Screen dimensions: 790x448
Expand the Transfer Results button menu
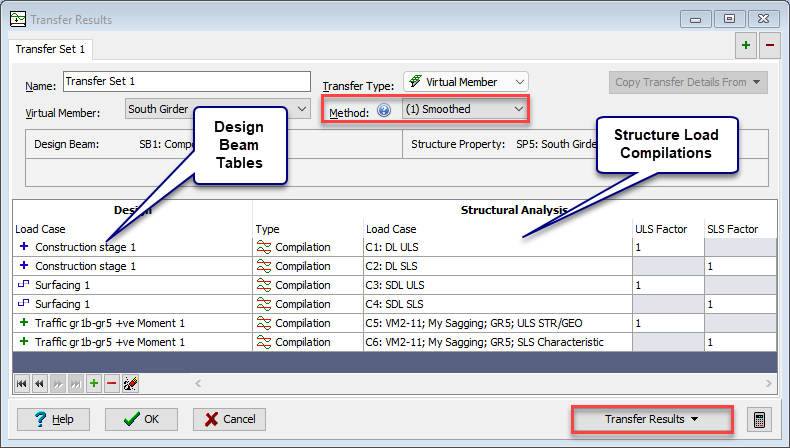click(651, 419)
